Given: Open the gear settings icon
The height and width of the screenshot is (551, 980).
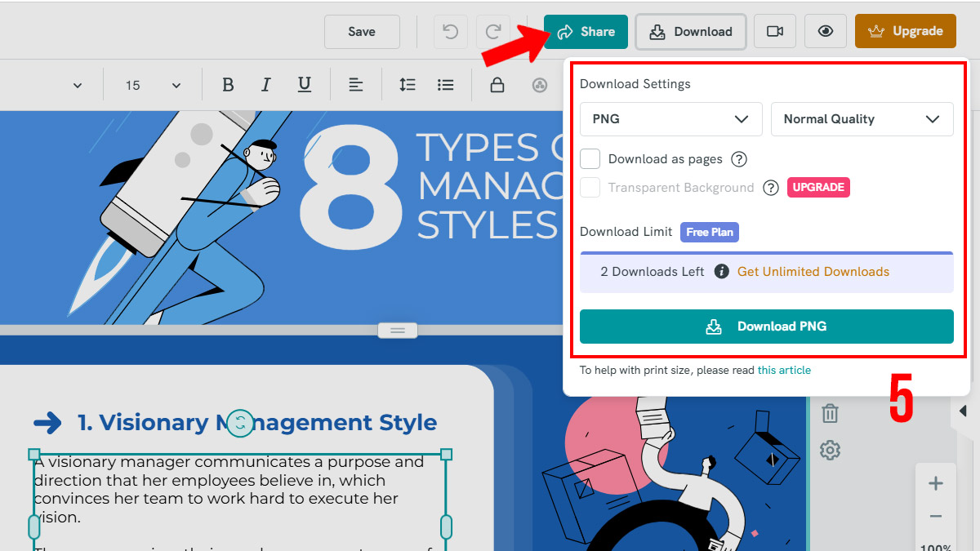Looking at the screenshot, I should pos(830,450).
